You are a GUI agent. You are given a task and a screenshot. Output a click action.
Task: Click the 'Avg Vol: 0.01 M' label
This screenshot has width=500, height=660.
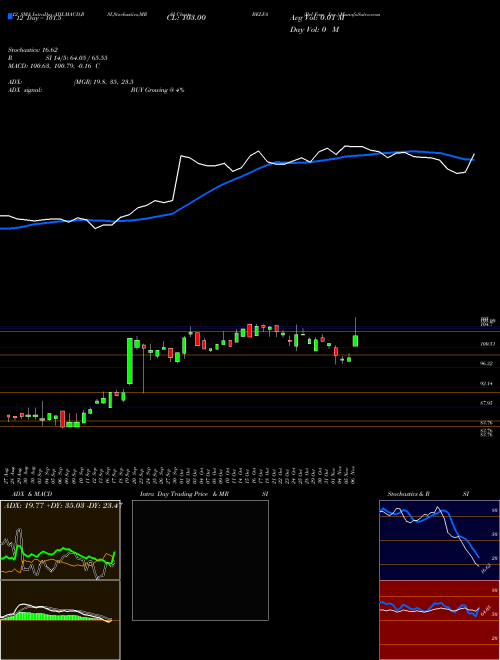[317, 18]
